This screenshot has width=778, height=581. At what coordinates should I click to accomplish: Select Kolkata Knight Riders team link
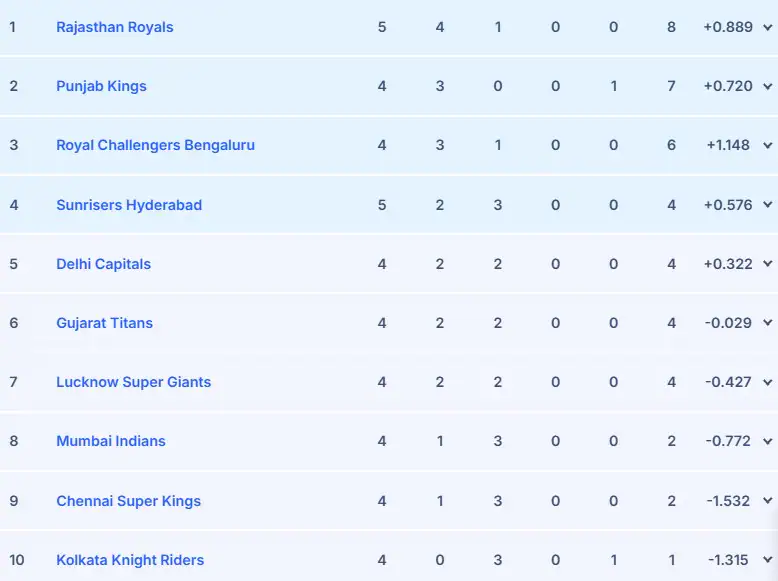(130, 560)
